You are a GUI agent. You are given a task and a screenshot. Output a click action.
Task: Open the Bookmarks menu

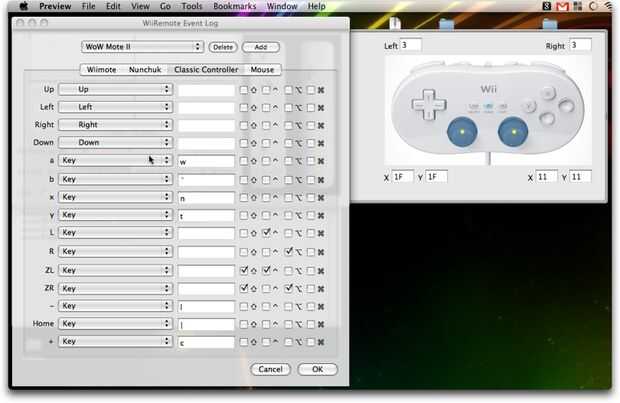pyautogui.click(x=234, y=6)
